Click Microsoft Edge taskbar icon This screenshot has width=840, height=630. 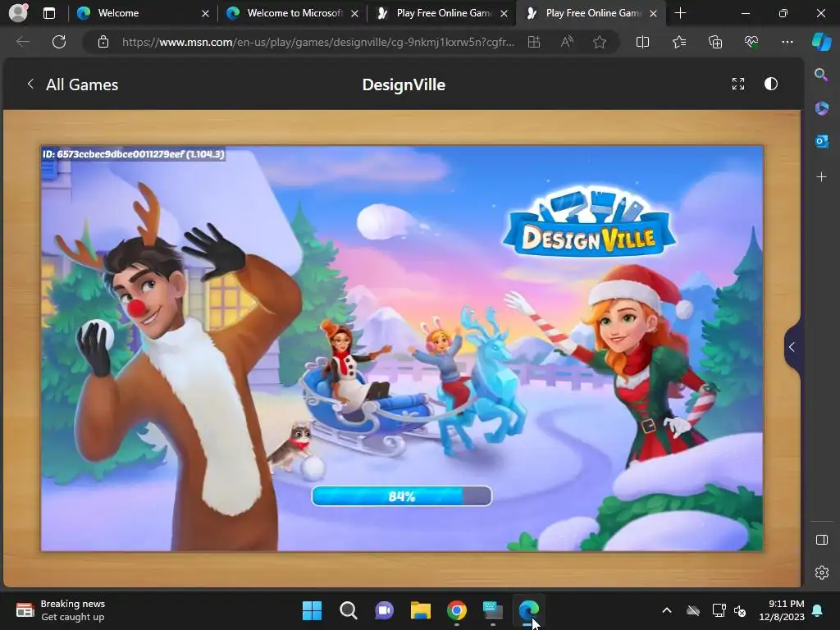tap(529, 610)
